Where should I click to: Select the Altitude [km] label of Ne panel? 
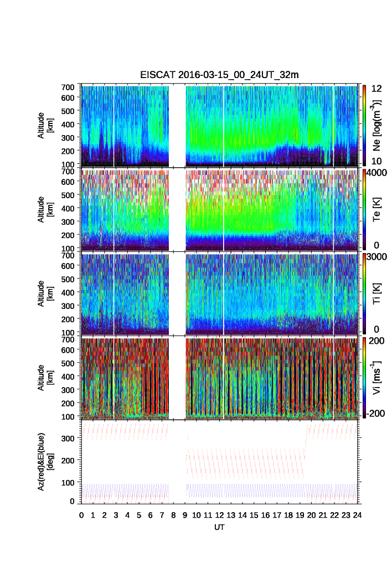point(45,126)
